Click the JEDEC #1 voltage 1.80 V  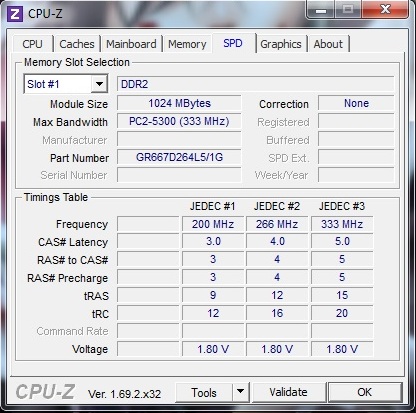213,349
